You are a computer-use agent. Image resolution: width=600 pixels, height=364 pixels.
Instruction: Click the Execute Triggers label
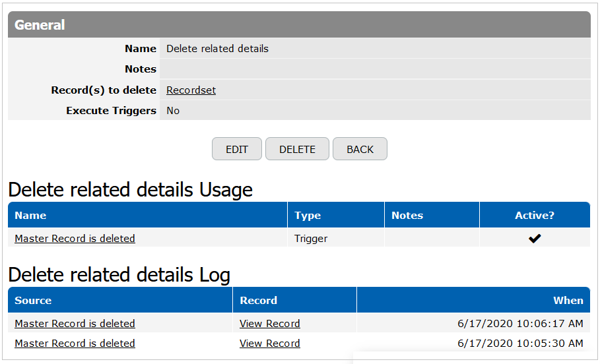pos(112,111)
